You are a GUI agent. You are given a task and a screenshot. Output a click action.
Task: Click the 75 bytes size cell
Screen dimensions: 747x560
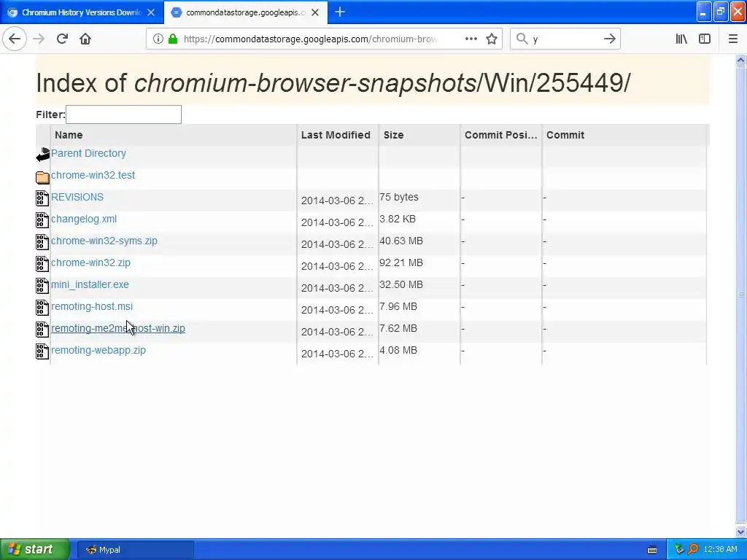399,197
